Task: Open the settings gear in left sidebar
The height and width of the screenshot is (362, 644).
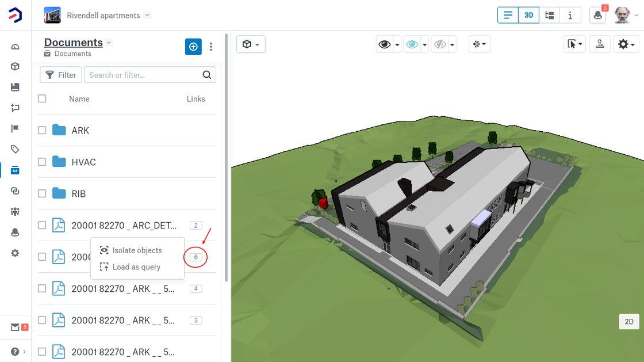Action: click(x=15, y=253)
